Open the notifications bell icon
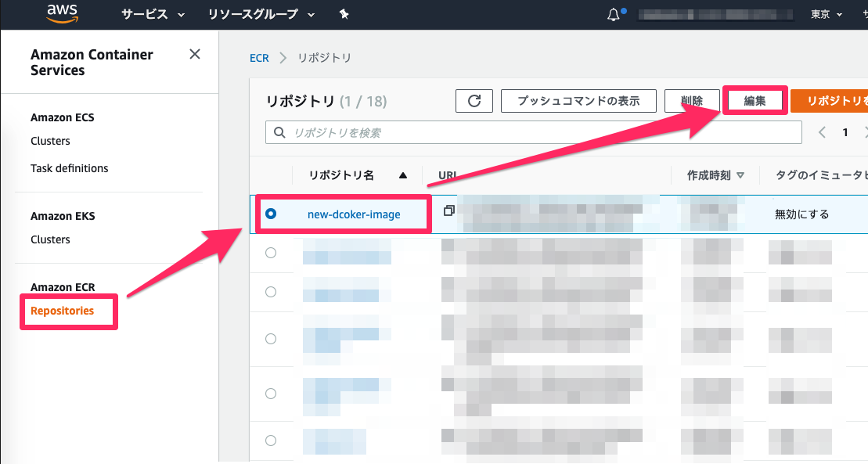The width and height of the screenshot is (868, 464). point(614,15)
